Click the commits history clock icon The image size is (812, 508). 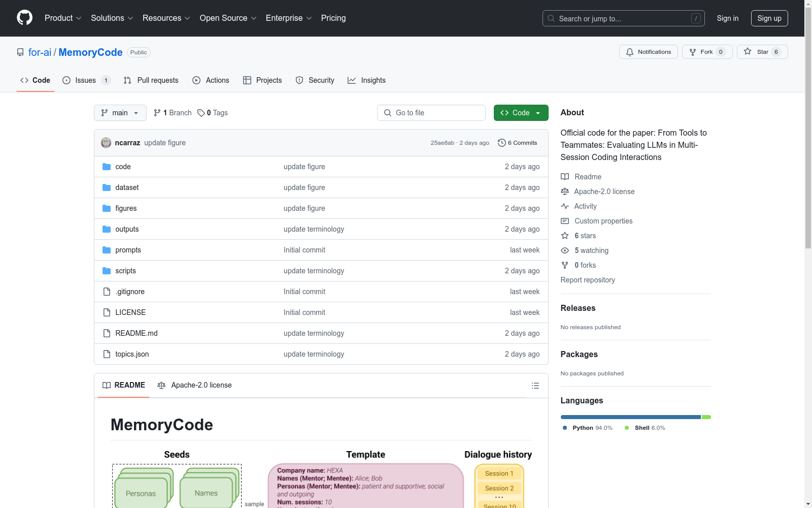click(x=502, y=143)
